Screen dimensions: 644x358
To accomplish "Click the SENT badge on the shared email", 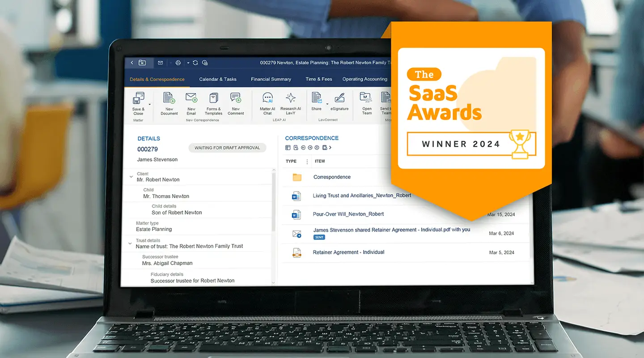I will click(x=319, y=237).
